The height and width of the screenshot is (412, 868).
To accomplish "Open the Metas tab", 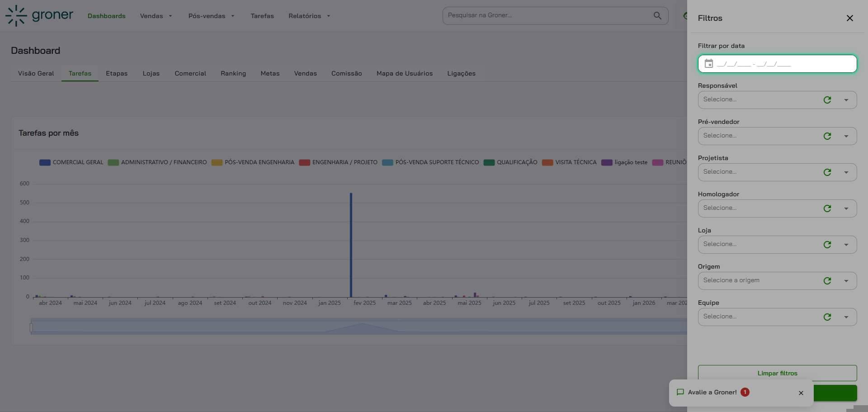I will pos(270,73).
